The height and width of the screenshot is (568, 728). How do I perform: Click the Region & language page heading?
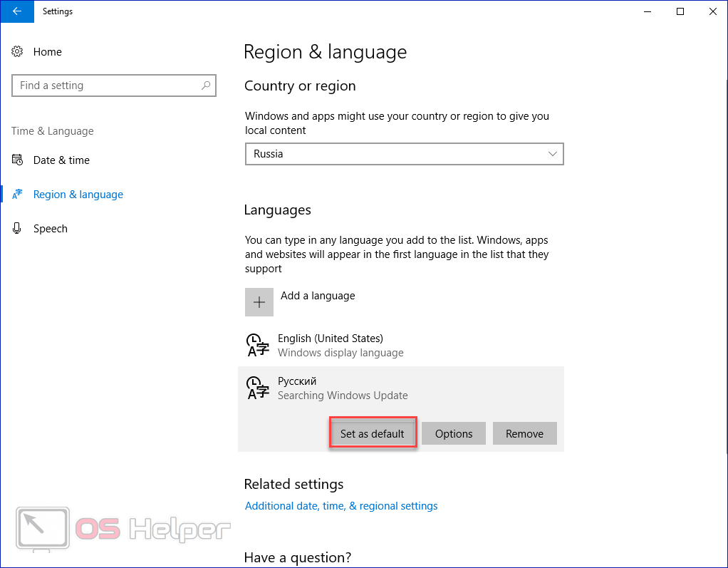tap(325, 51)
